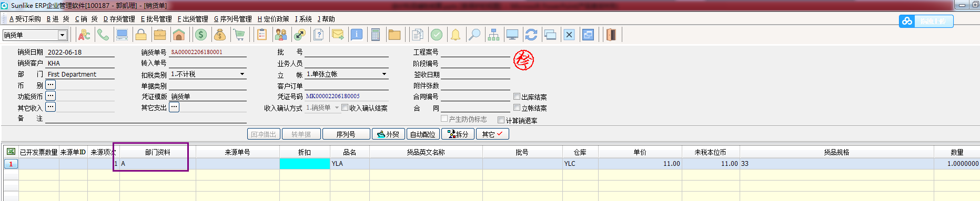The height and width of the screenshot is (201, 980).
Task: Click the question mark help document icon
Action: click(319, 35)
